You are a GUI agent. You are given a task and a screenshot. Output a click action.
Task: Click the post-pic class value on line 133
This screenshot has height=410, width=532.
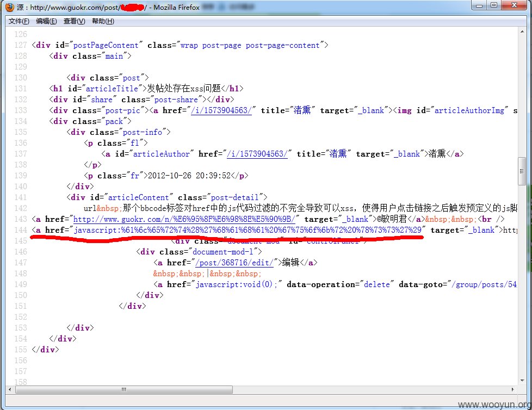coord(123,110)
